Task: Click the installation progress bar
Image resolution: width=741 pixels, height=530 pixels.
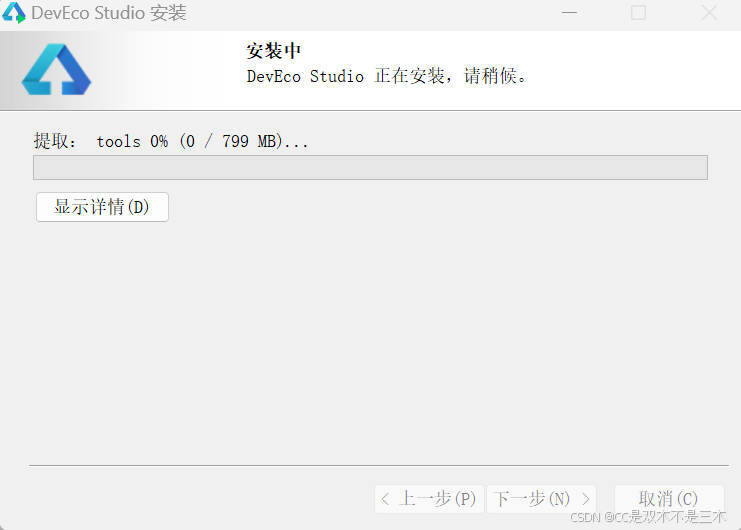Action: 370,168
